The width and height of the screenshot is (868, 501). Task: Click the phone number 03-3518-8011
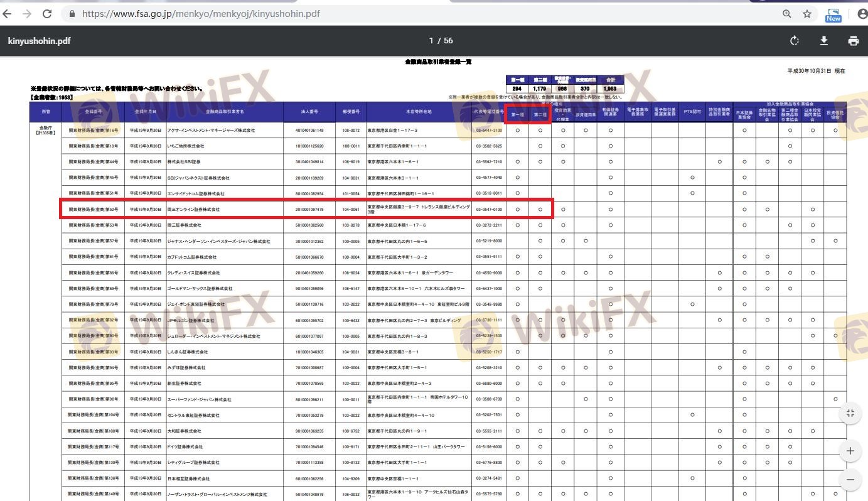click(x=489, y=193)
